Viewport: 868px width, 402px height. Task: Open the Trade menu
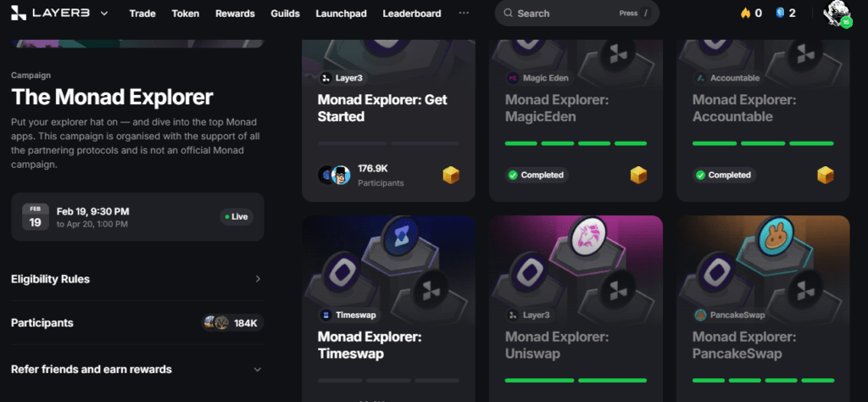click(x=142, y=14)
